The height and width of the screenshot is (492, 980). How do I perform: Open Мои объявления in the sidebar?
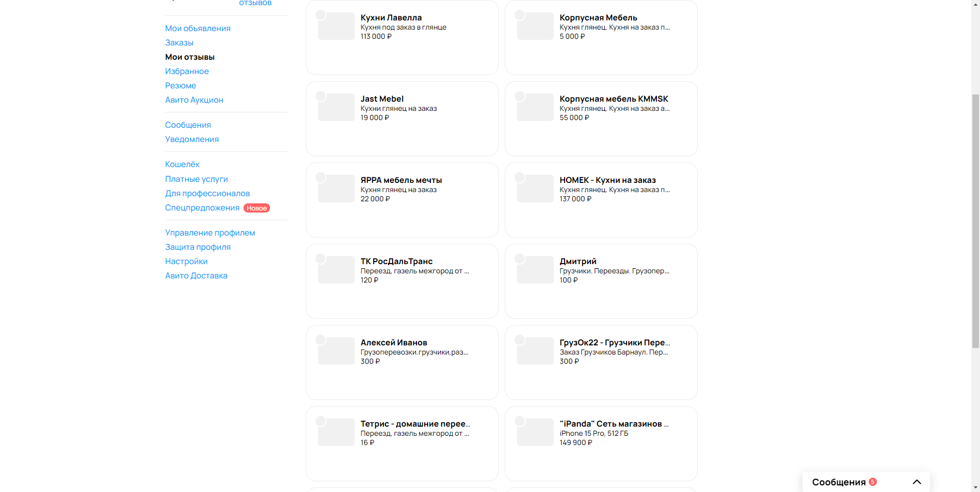pos(198,29)
